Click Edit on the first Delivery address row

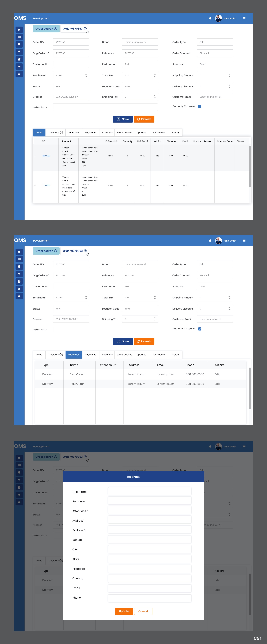pos(217,374)
